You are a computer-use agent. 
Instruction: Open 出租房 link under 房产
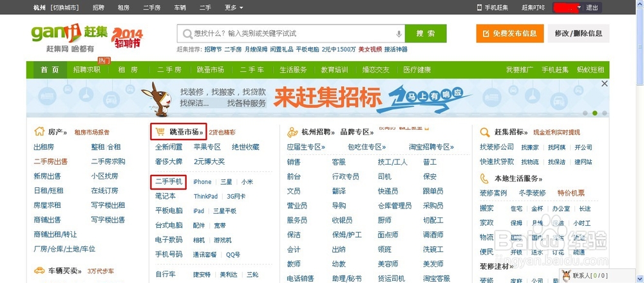44,147
